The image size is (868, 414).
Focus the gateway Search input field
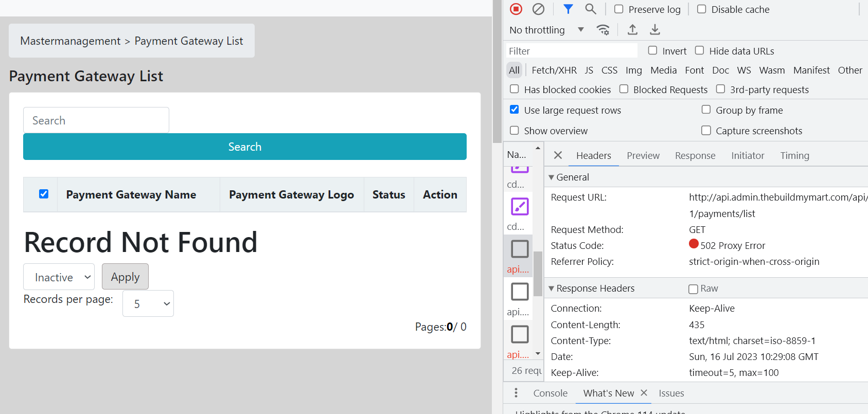coord(96,120)
